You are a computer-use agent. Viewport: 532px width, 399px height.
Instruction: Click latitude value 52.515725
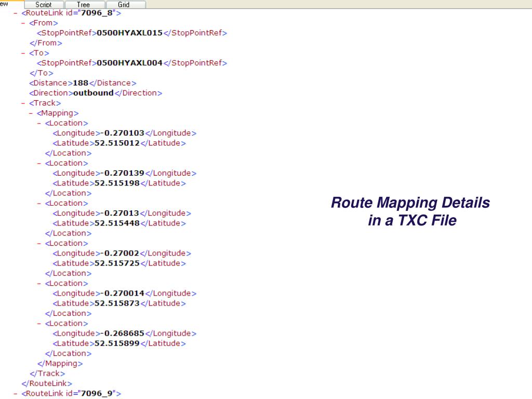tap(117, 263)
